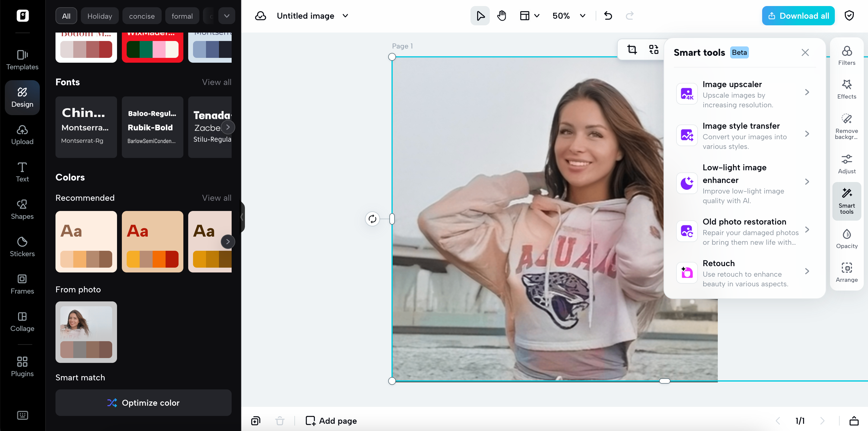Viewport: 868px width, 431px height.
Task: Select the formal filter chip
Action: click(182, 16)
